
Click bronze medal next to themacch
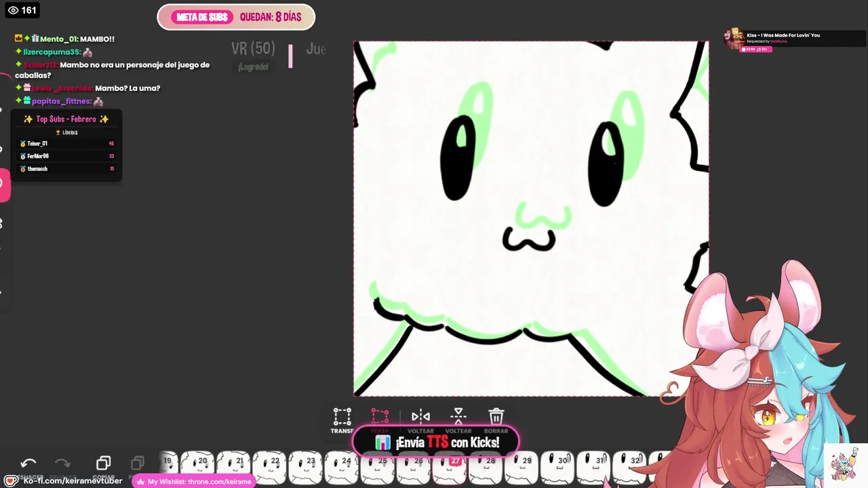click(23, 169)
